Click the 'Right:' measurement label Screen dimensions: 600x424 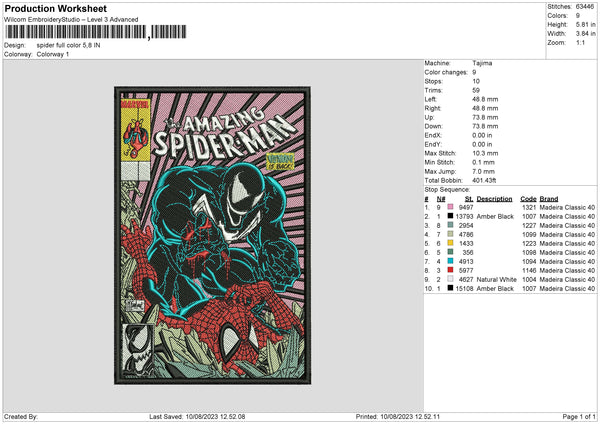coord(432,108)
